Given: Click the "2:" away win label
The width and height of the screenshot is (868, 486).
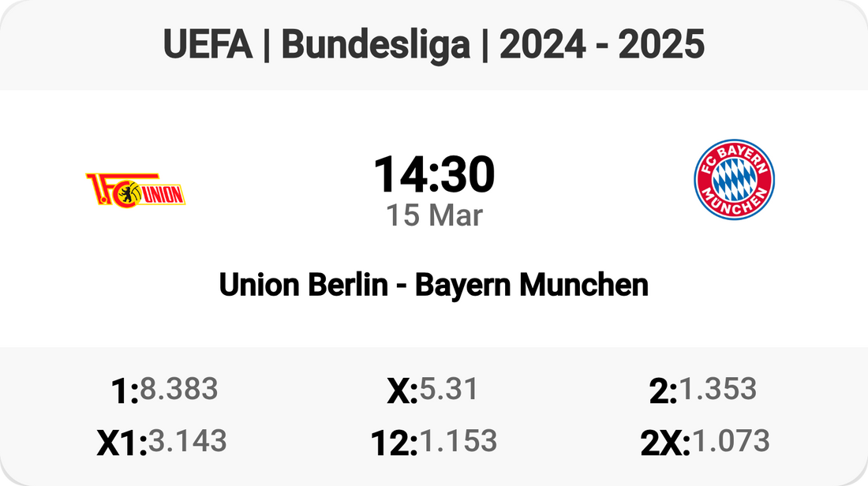Looking at the screenshot, I should pyautogui.click(x=663, y=391).
